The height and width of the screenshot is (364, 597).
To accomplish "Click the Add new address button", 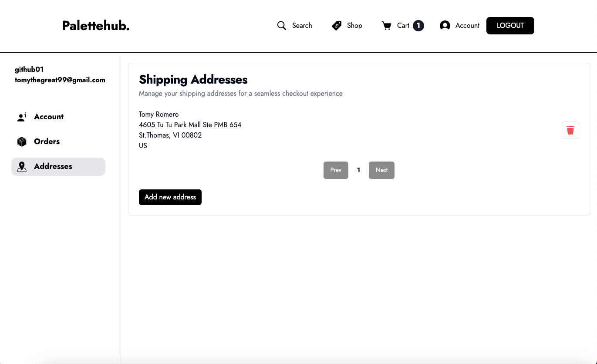I will point(170,197).
